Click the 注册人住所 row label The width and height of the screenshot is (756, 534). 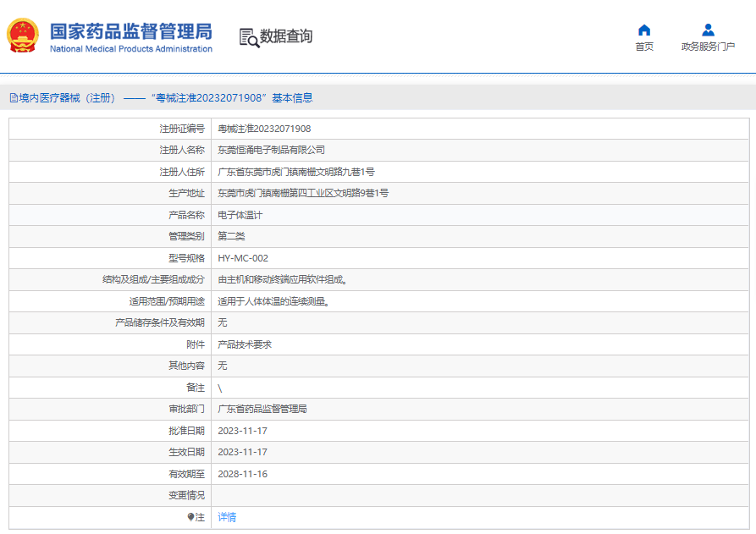(182, 172)
